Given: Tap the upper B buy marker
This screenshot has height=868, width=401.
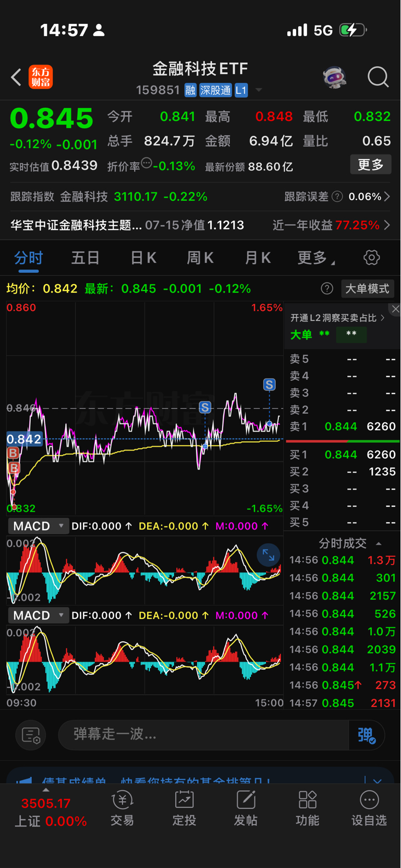Looking at the screenshot, I should click(14, 453).
